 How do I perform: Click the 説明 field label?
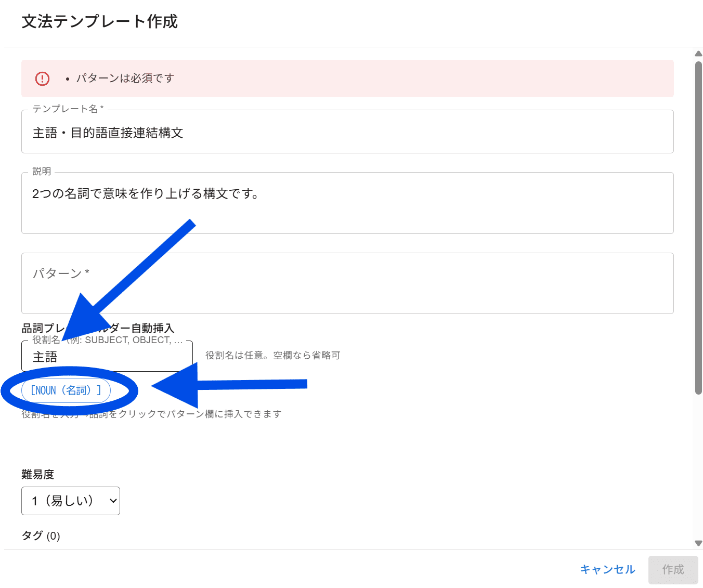42,172
